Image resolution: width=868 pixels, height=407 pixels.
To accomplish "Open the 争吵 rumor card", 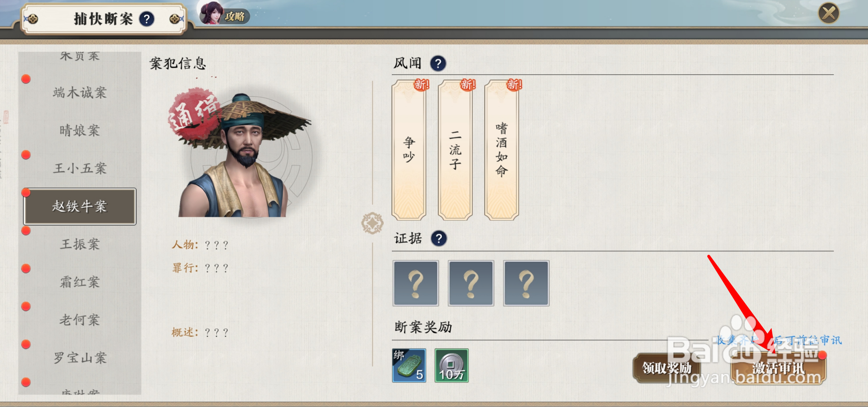I will pyautogui.click(x=409, y=150).
